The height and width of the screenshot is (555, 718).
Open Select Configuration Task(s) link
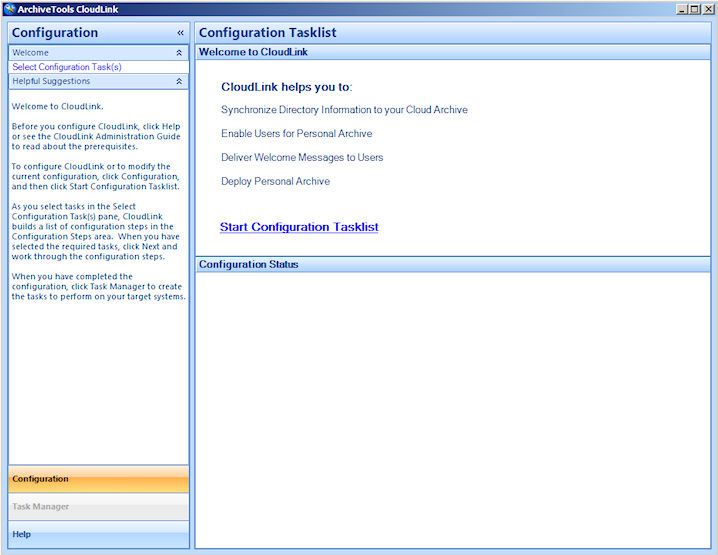67,67
